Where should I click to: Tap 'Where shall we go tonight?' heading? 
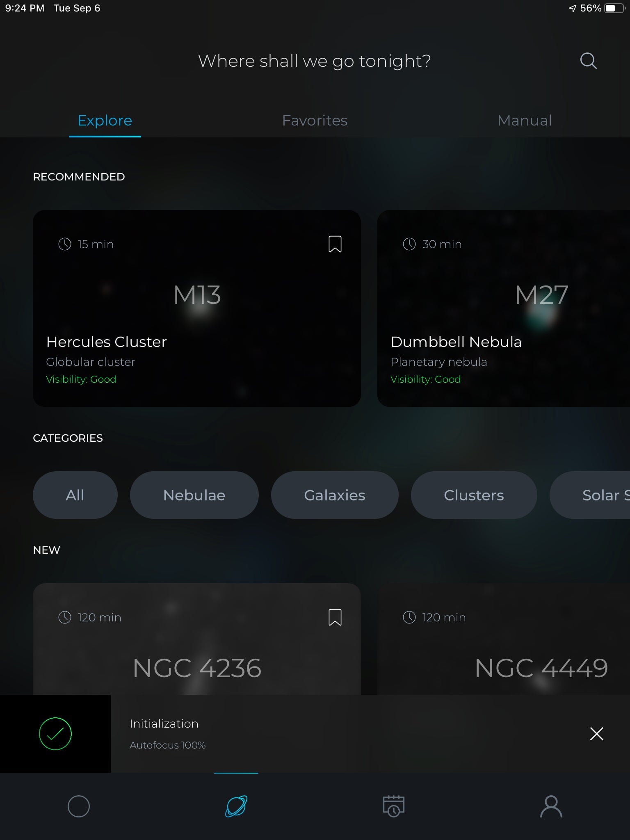[315, 61]
